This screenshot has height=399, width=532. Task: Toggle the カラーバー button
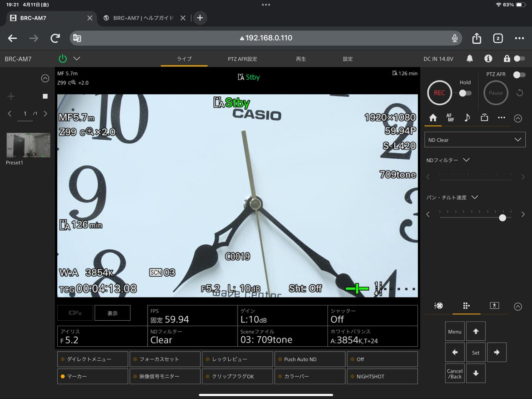[310, 376]
